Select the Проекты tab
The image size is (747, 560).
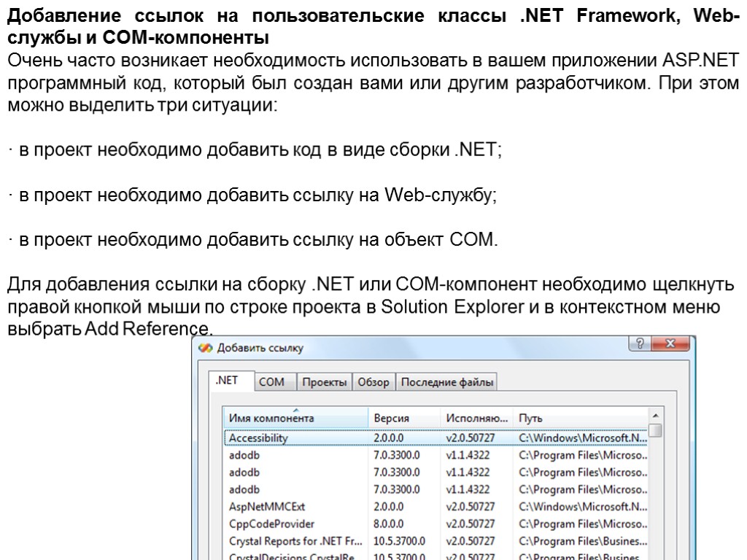(x=325, y=382)
